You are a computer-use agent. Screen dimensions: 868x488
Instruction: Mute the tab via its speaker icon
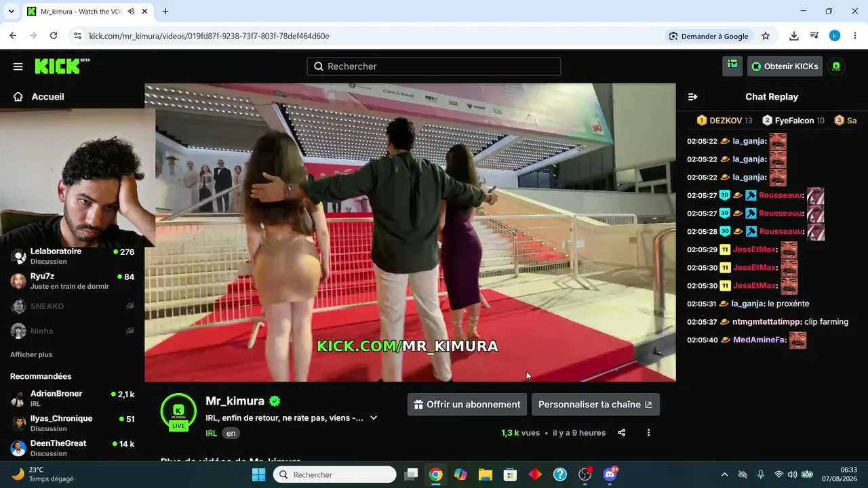point(130,12)
